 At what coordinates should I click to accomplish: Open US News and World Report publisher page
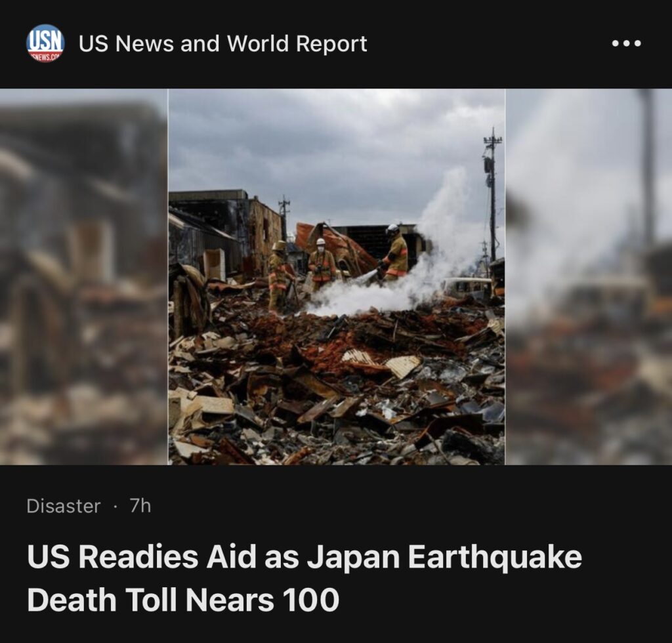(x=223, y=43)
